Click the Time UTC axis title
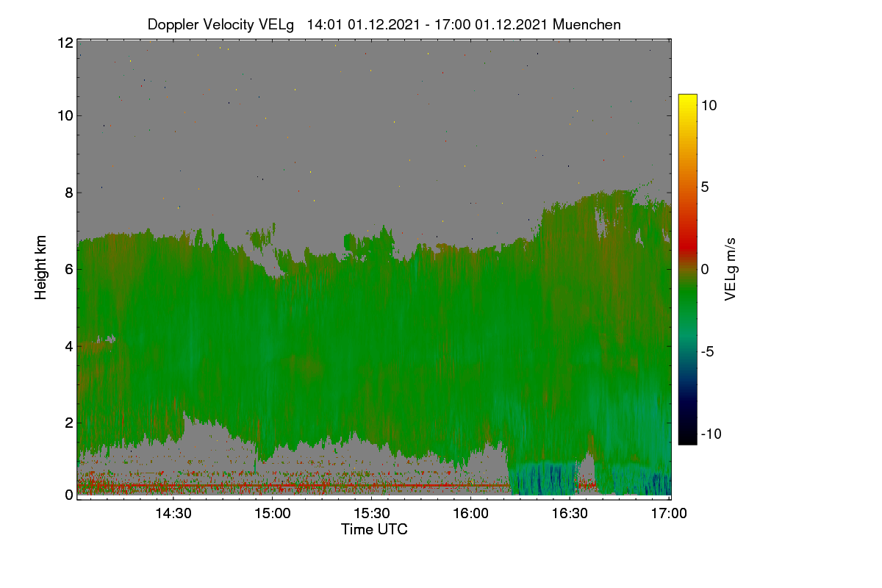 click(x=374, y=529)
